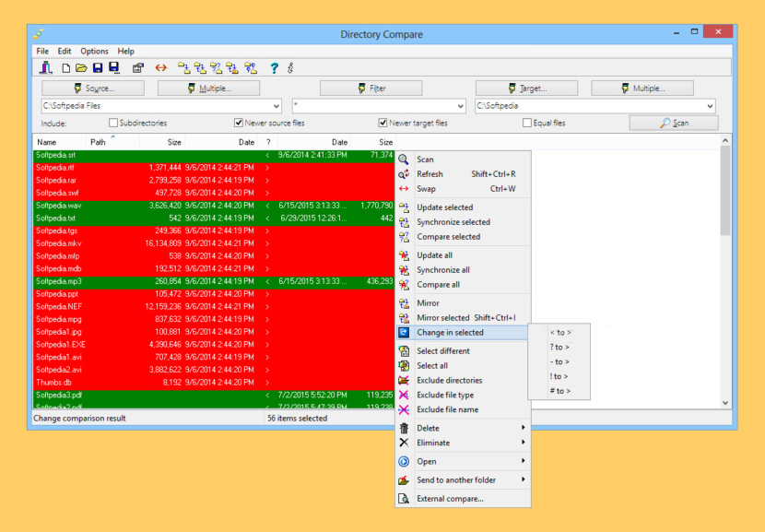Open the target path dropdown arrow
765x532 pixels.
[x=709, y=106]
